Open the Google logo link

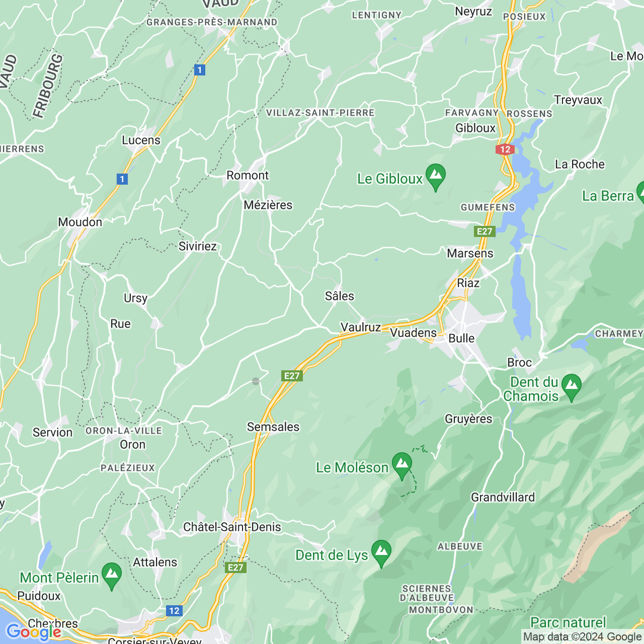coord(34,632)
